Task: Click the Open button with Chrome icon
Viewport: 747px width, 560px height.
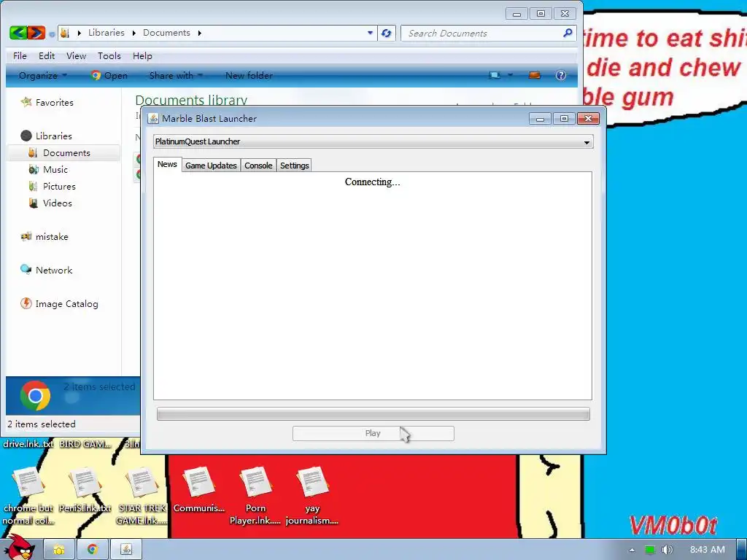Action: (x=109, y=75)
